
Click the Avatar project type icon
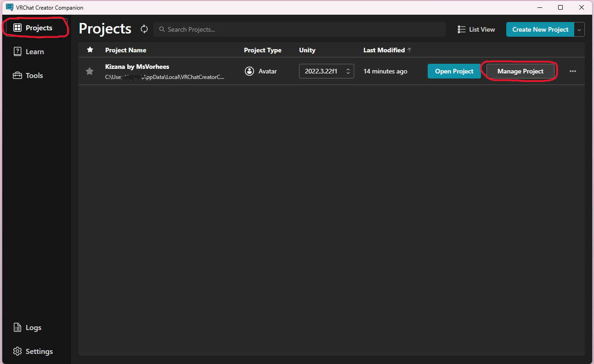point(249,71)
